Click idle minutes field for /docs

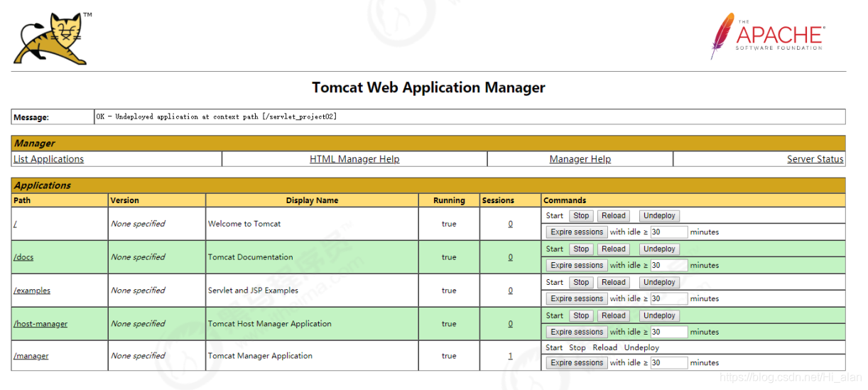point(669,266)
